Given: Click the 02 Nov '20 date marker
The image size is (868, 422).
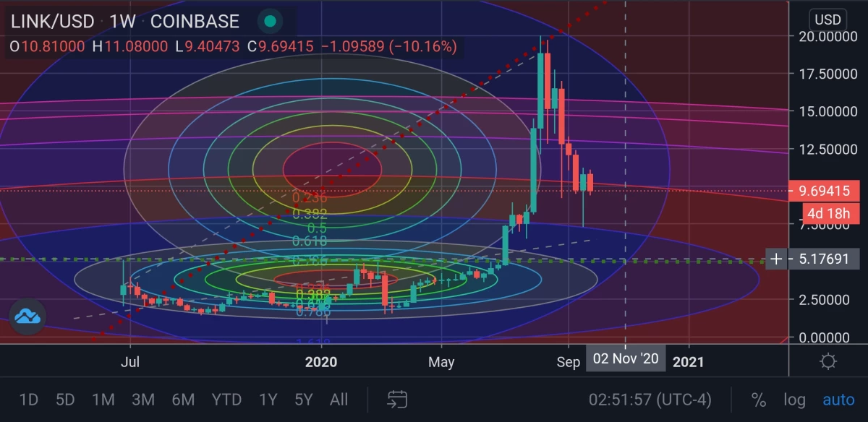Looking at the screenshot, I should (626, 359).
